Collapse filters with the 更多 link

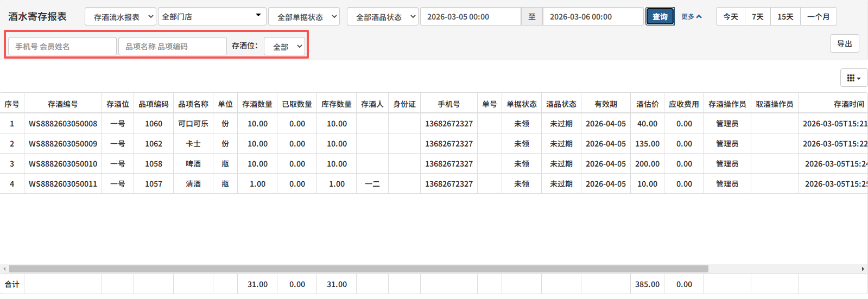[x=691, y=17]
